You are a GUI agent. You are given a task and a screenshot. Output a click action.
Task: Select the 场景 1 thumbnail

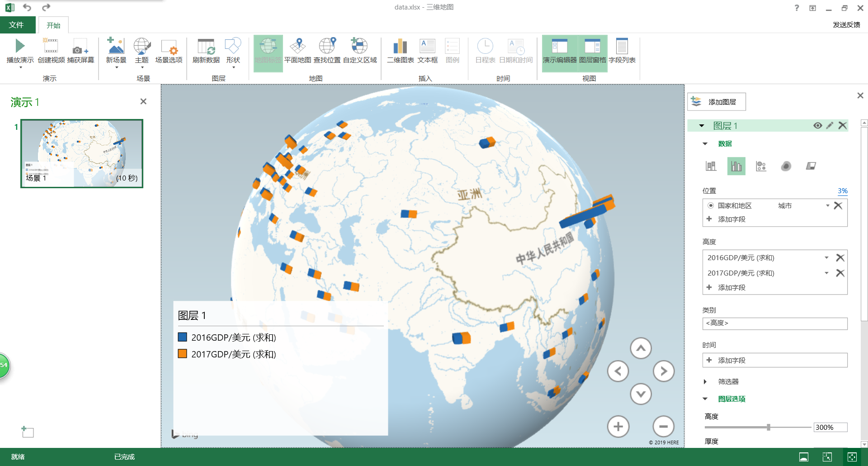(82, 153)
